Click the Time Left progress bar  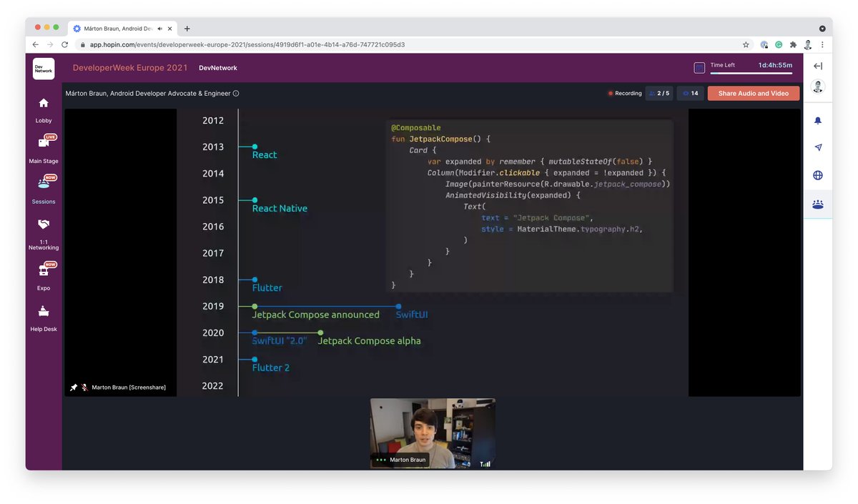point(751,73)
